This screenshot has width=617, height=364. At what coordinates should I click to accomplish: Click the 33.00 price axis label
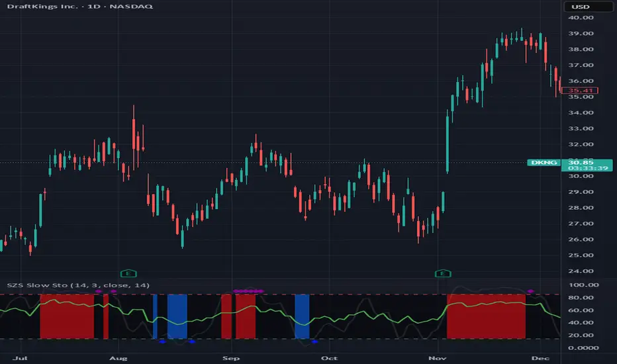tap(581, 128)
